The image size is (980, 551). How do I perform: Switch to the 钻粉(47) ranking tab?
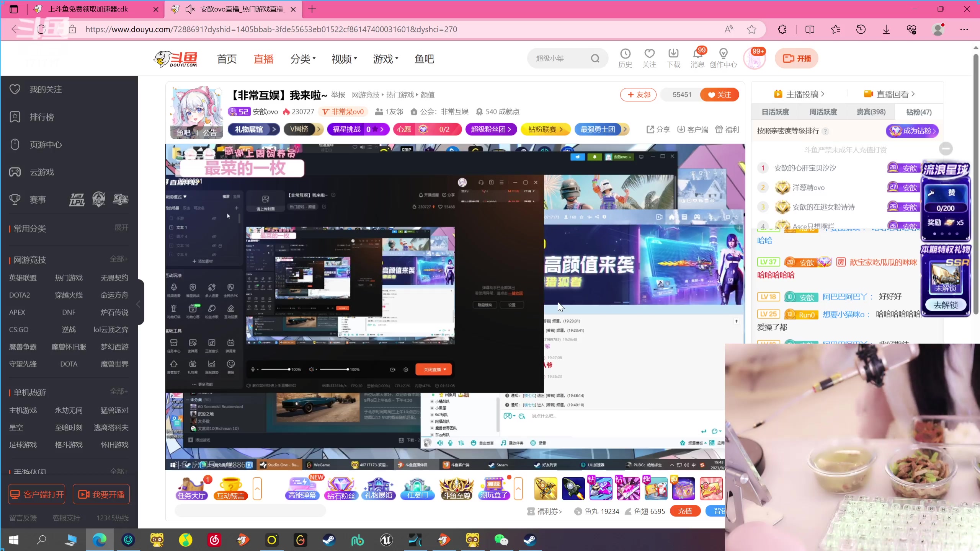(x=919, y=112)
